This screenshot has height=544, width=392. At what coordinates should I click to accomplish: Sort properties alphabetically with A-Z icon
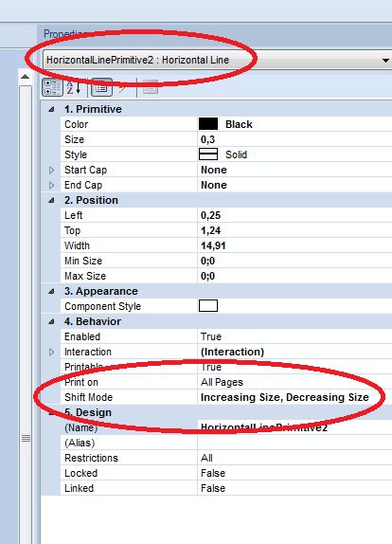pos(74,87)
